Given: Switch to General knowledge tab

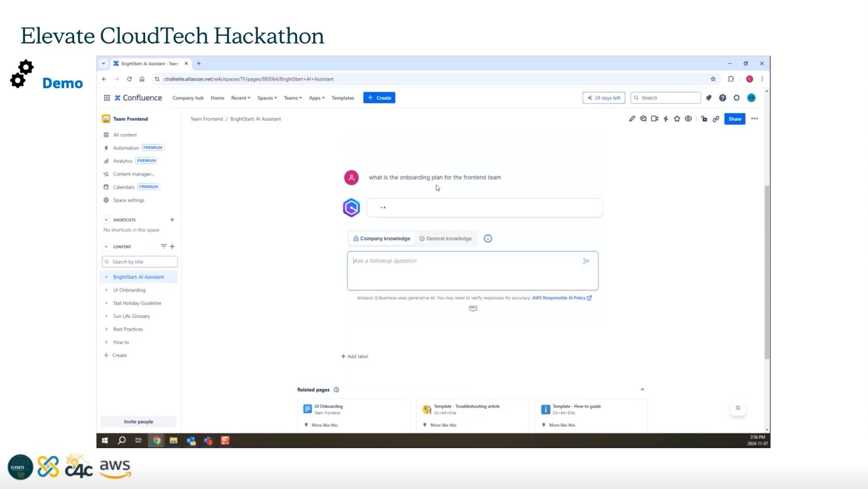Looking at the screenshot, I should [445, 239].
